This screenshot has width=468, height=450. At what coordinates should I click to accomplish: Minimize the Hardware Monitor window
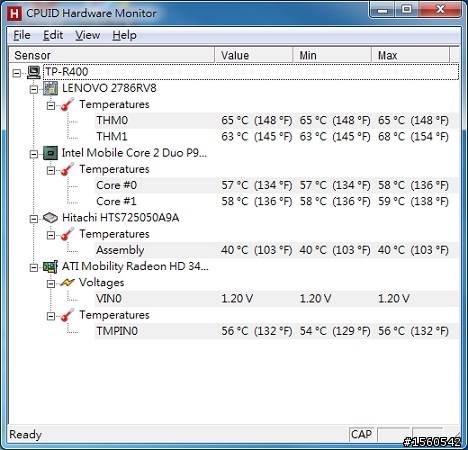tap(382, 10)
